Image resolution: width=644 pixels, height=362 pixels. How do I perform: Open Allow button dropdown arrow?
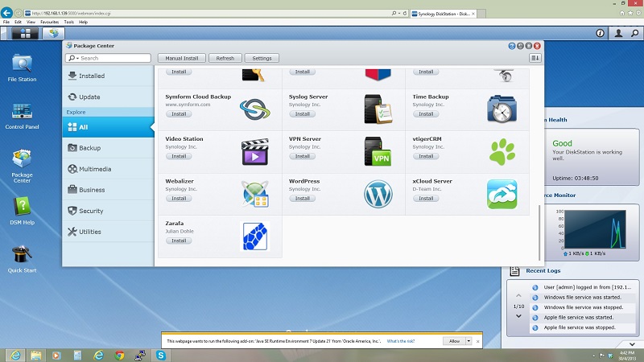[469, 341]
